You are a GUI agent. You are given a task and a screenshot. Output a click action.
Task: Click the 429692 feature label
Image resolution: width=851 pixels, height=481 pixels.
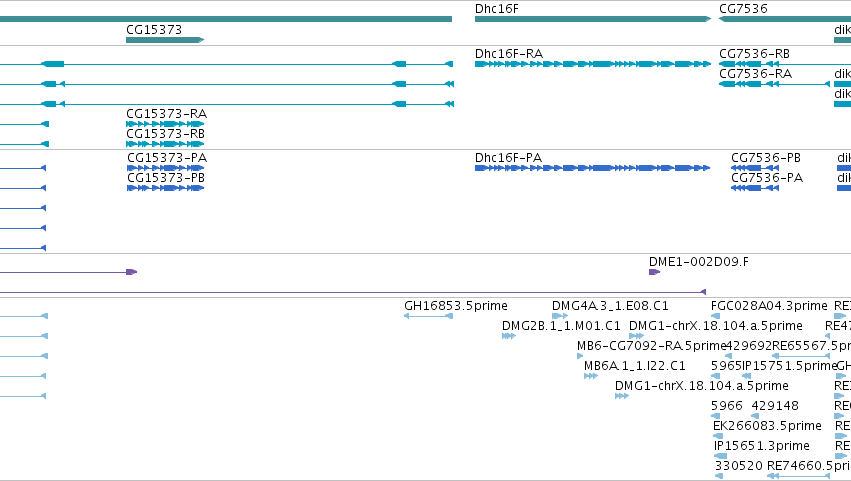[748, 346]
